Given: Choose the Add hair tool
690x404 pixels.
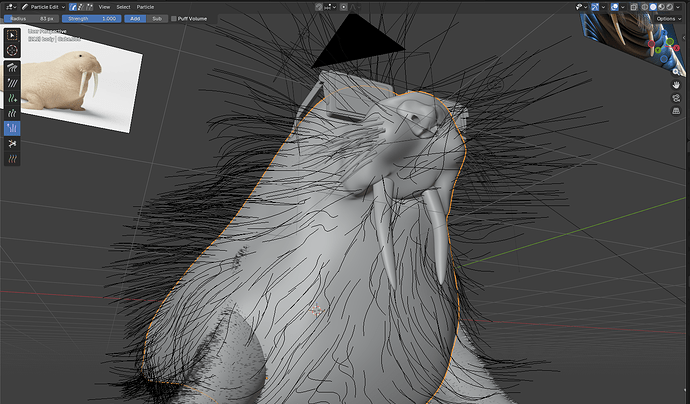Looking at the screenshot, I should point(12,98).
